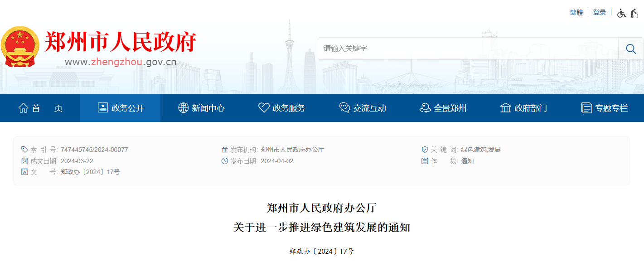Image resolution: width=644 pixels, height=272 pixels.
Task: Click publisher 郑州市人民政府办公厅 in the info box
Action: (x=292, y=150)
